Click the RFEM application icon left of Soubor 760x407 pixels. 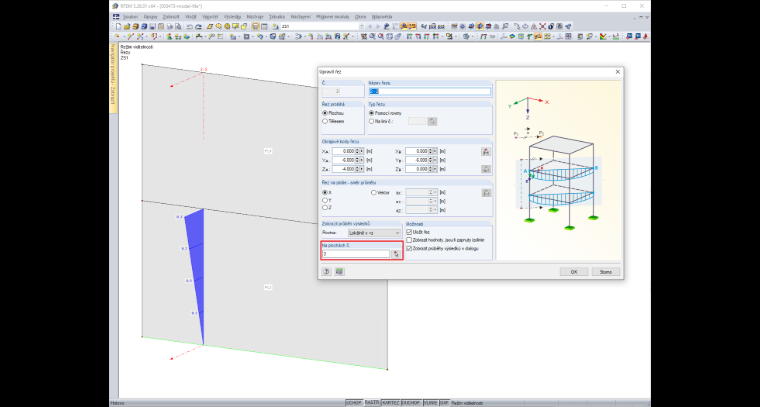tap(115, 16)
